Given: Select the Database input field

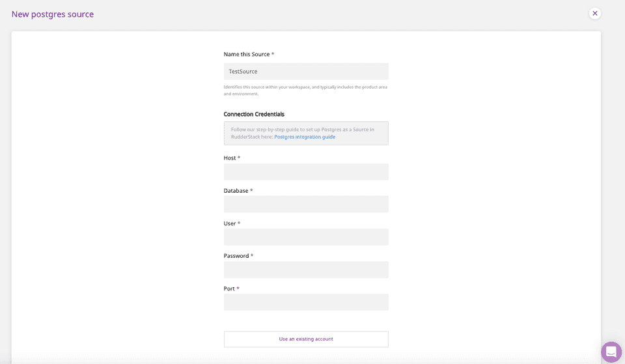Looking at the screenshot, I should click(306, 204).
